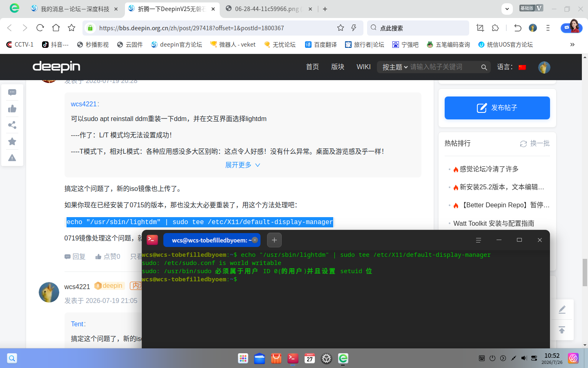Open the 版块 navigation menu item
The width and height of the screenshot is (588, 368).
coord(338,67)
